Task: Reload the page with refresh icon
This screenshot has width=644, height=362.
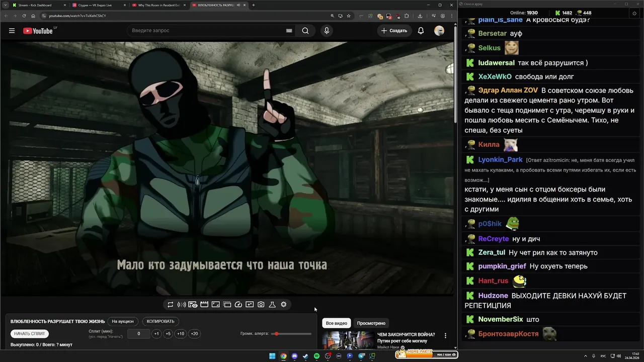Action: click(24, 16)
